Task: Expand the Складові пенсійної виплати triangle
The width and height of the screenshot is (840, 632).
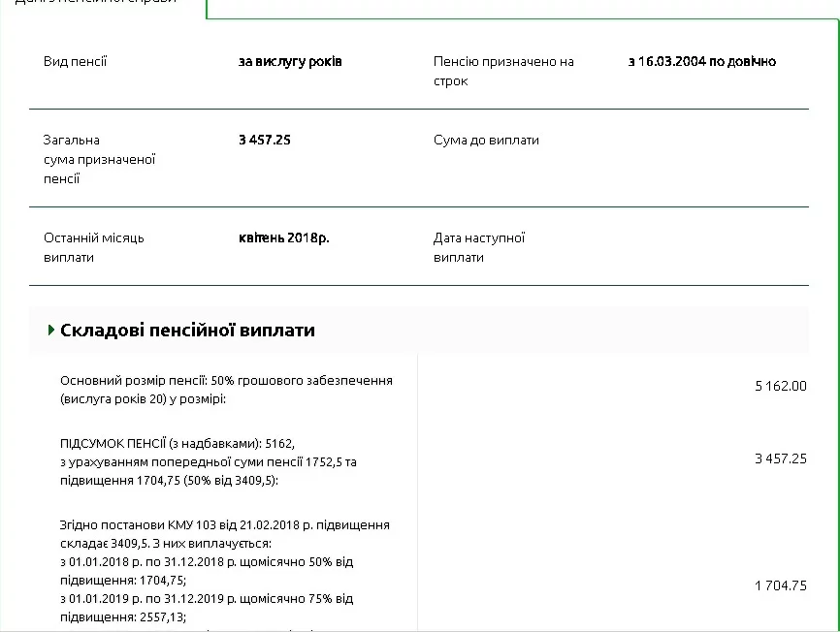Action: (x=51, y=331)
